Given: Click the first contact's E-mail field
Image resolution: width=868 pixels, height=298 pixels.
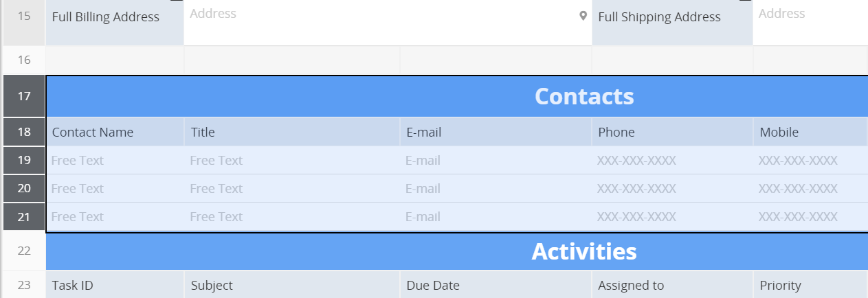Looking at the screenshot, I should 495,161.
